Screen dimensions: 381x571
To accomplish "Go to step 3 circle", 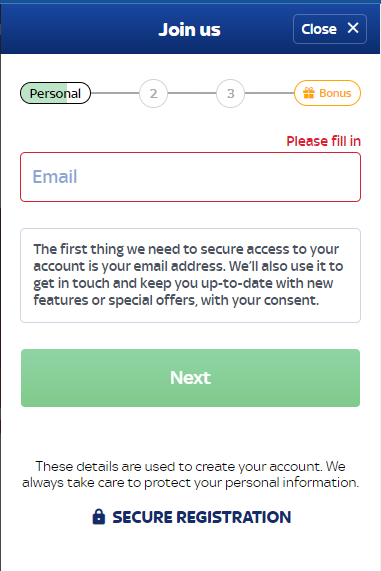I will [230, 94].
